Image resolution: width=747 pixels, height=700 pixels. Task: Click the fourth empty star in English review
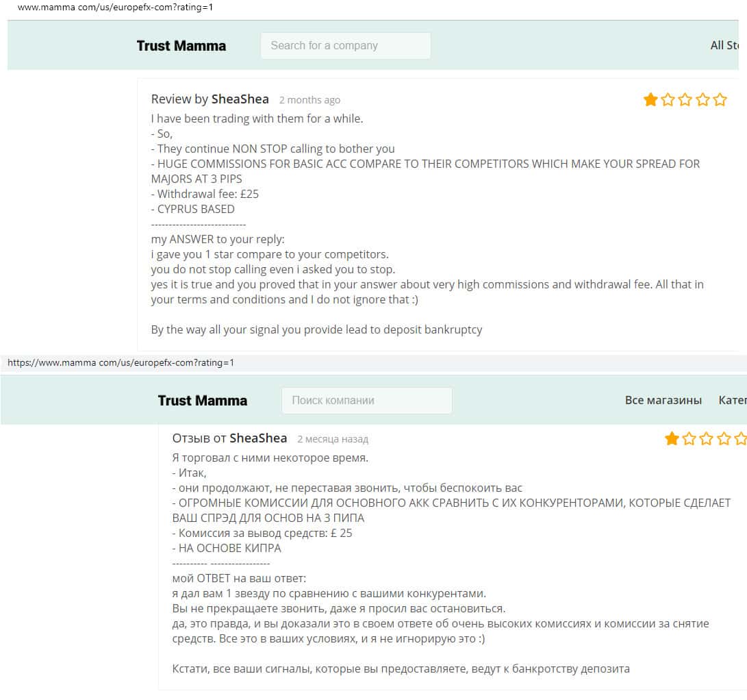tap(702, 100)
